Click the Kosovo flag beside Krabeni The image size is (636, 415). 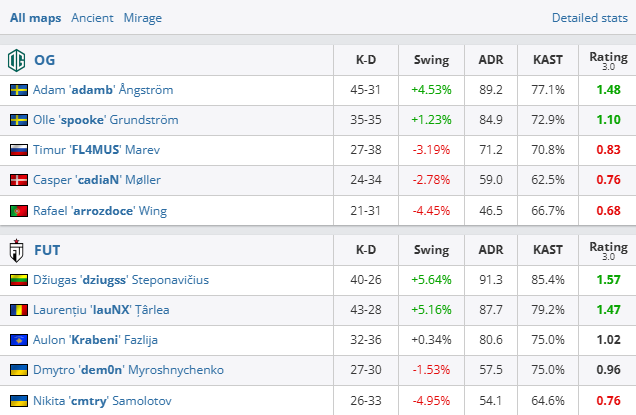[18, 340]
